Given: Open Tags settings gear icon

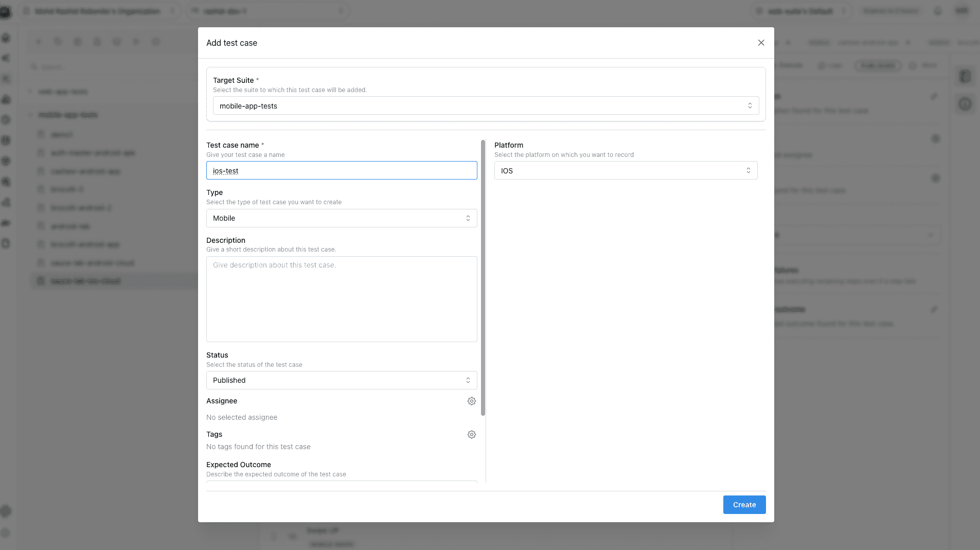Looking at the screenshot, I should click(471, 434).
